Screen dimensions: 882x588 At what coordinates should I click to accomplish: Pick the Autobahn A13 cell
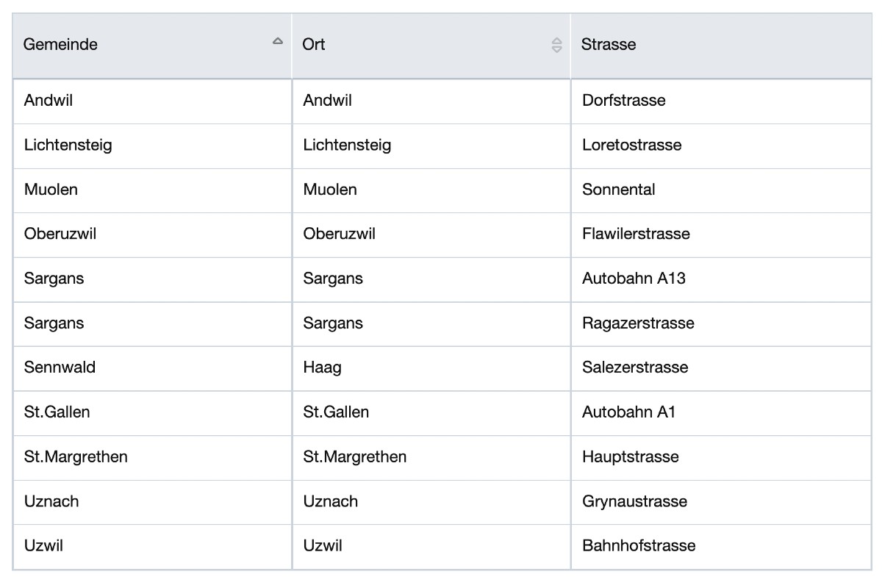click(x=634, y=279)
